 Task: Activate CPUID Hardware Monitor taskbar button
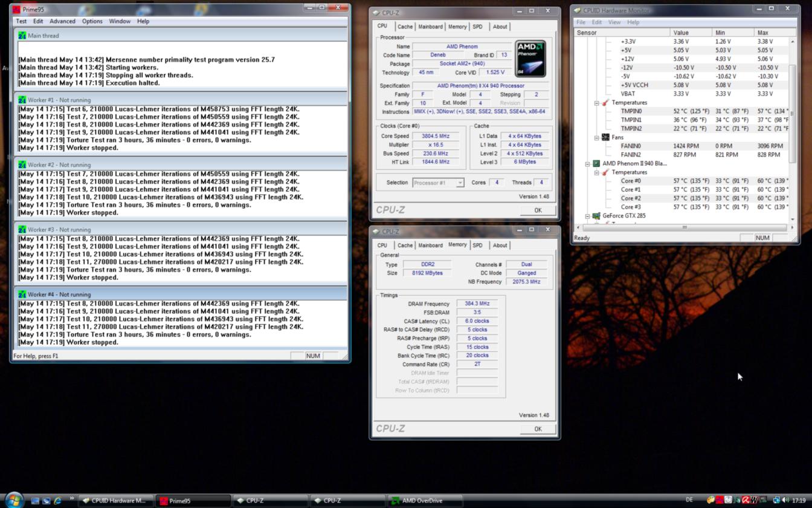click(x=115, y=501)
